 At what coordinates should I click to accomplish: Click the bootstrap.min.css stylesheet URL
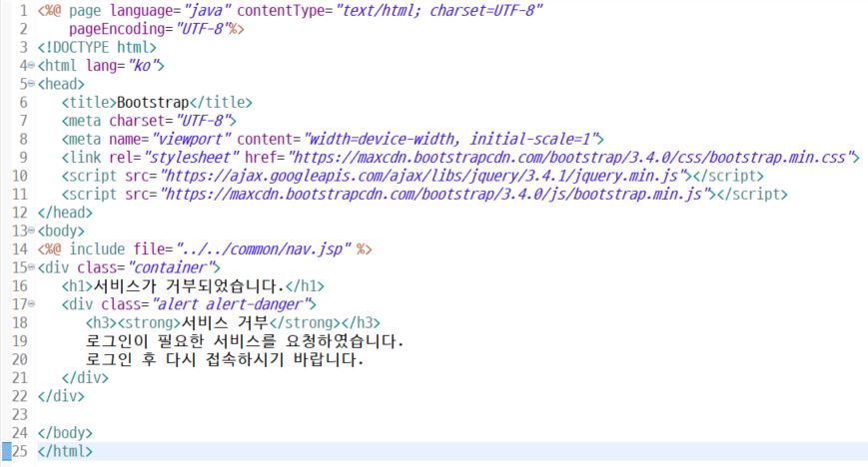pos(569,157)
